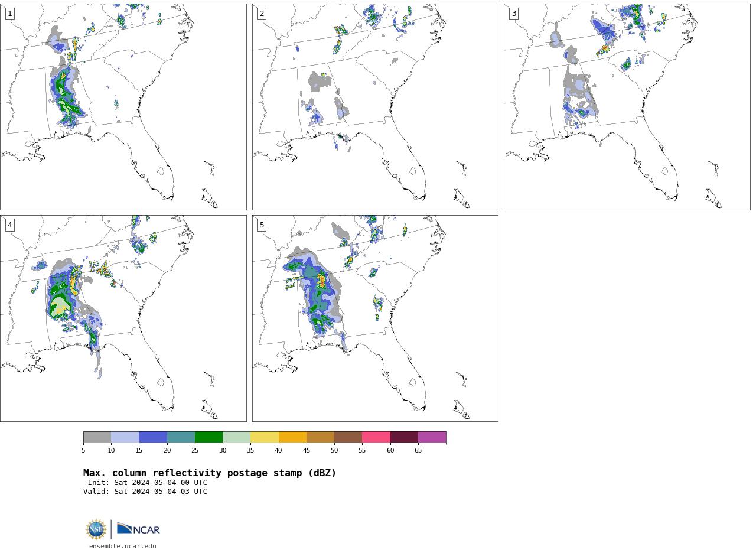Click the dark green 25-30 dBZ swatch
The width and height of the screenshot is (756, 553).
[x=209, y=437]
